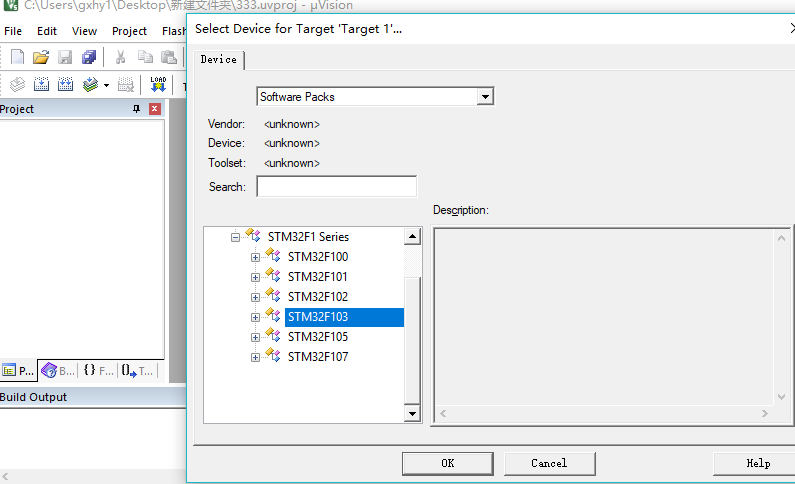This screenshot has height=484, width=795.
Task: Select STM32F105 device family
Action: [318, 337]
